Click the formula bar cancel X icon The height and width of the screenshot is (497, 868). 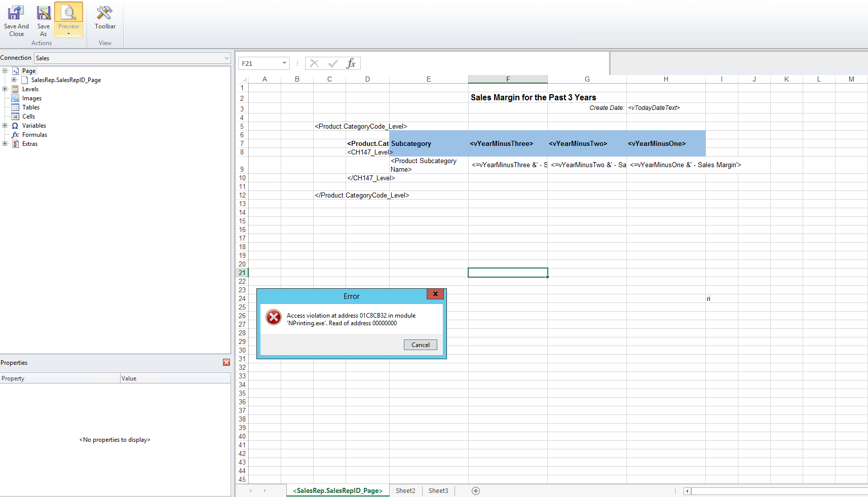tap(314, 63)
